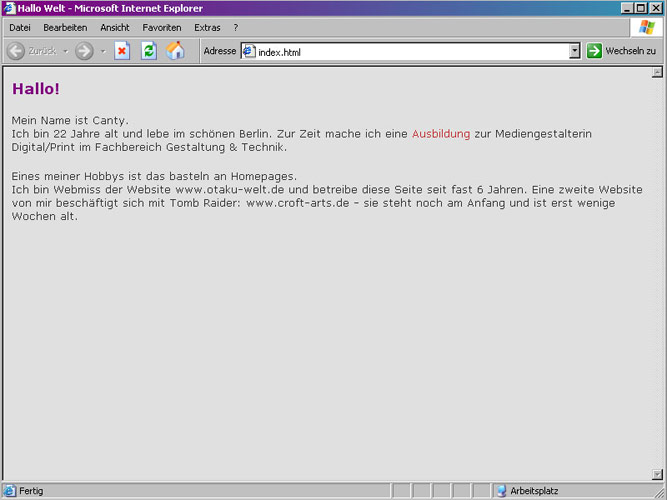Close the Internet Explorer window
The image size is (667, 500).
656,8
